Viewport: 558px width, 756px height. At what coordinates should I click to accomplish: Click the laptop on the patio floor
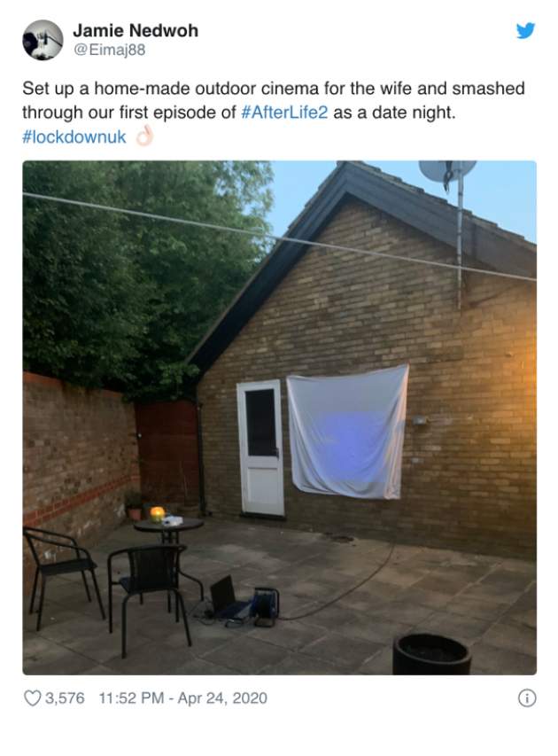tap(229, 598)
